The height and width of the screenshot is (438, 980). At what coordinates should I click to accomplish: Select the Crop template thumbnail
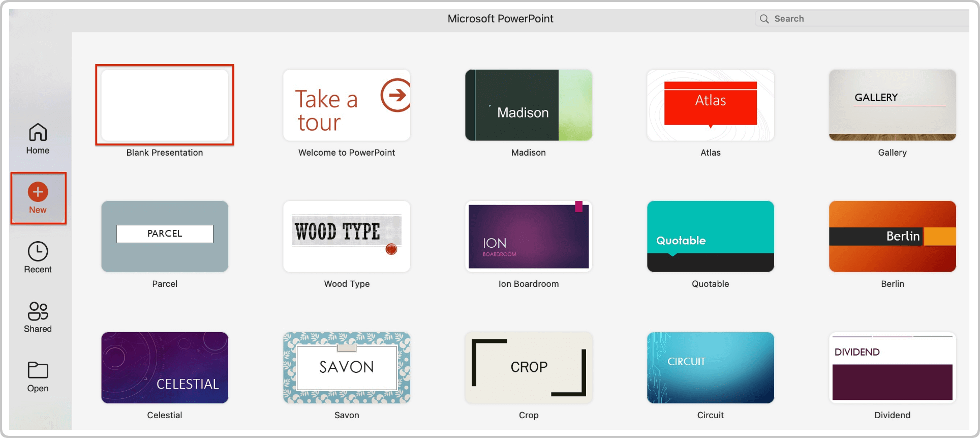(529, 367)
